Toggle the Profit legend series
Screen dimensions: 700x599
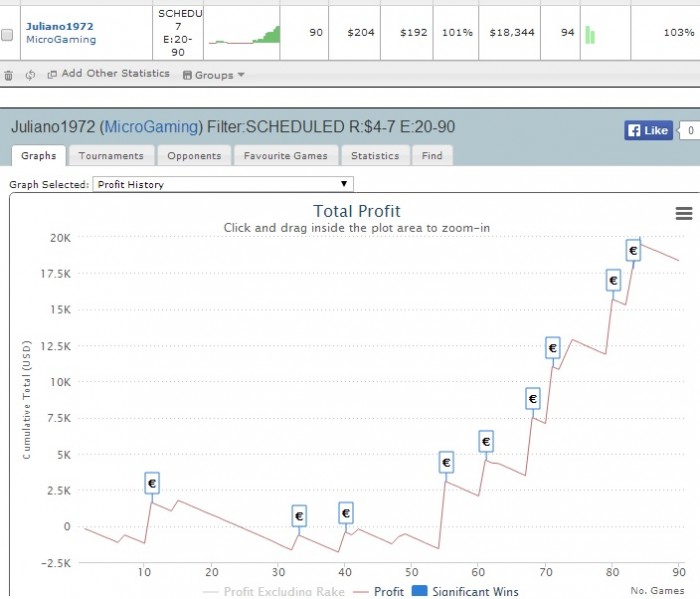379,591
